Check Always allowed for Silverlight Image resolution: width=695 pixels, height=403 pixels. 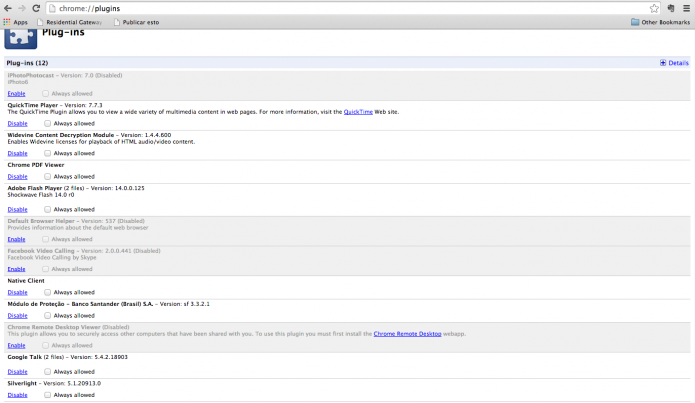coord(47,395)
